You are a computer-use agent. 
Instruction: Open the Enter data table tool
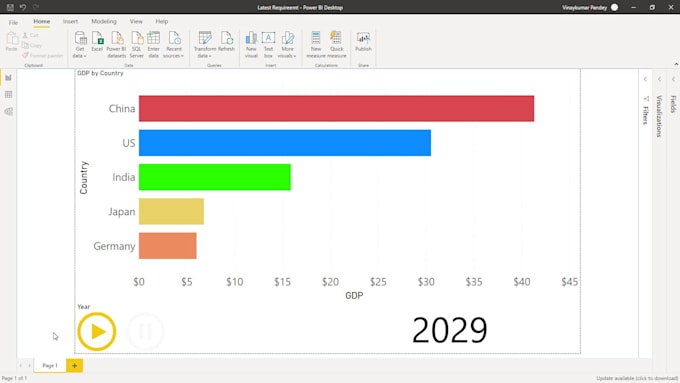[x=154, y=44]
